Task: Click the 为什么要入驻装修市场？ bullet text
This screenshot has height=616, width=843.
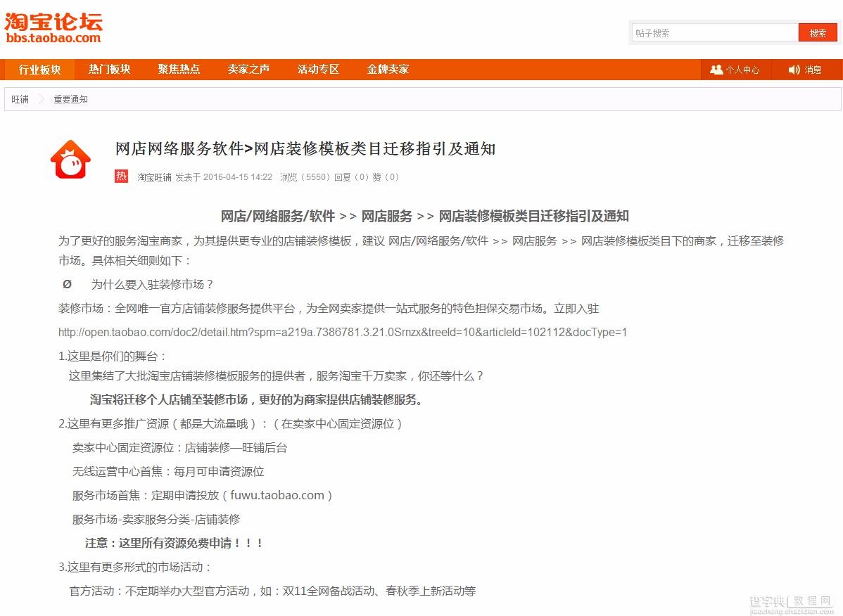Action: (x=152, y=285)
